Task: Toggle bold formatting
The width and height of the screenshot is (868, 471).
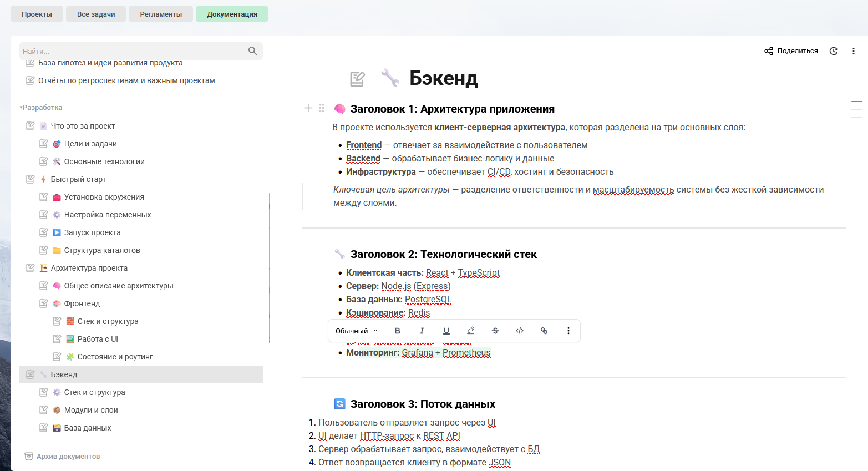Action: pyautogui.click(x=397, y=330)
